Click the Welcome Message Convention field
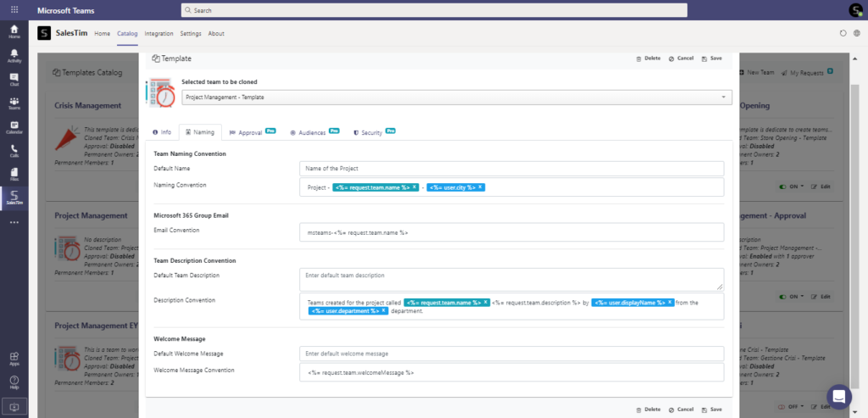868x418 pixels. tap(511, 372)
